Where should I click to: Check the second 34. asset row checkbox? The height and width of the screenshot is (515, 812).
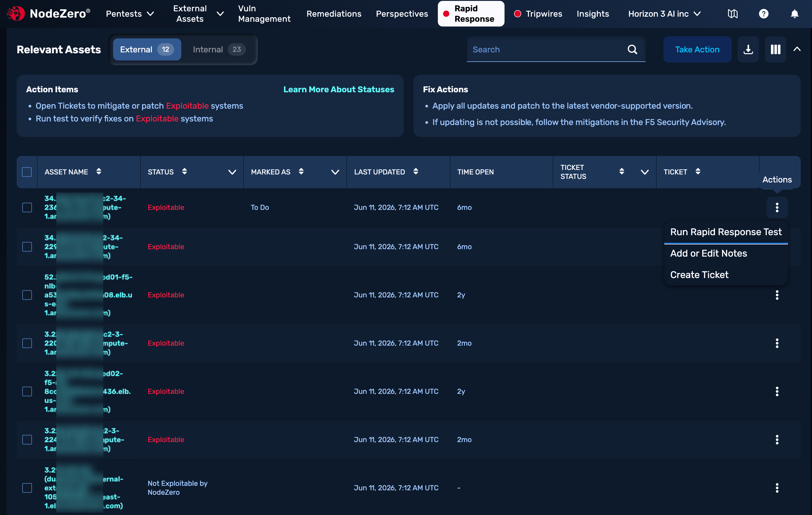point(26,247)
